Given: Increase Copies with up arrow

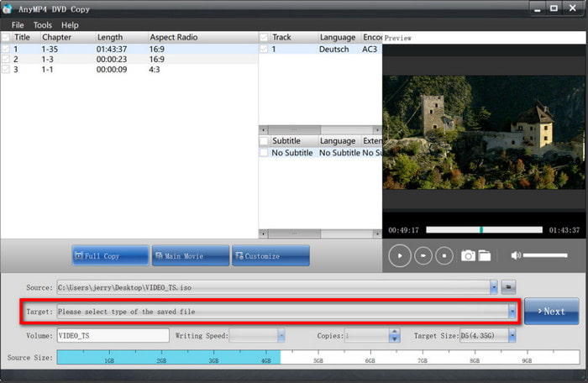Looking at the screenshot, I should [394, 332].
